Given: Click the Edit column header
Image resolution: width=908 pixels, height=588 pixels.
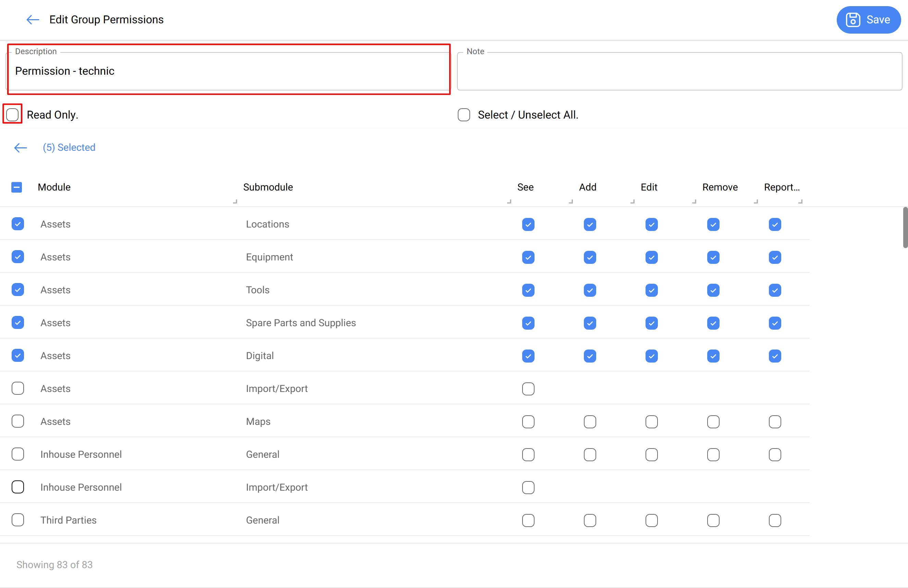Looking at the screenshot, I should tap(649, 187).
